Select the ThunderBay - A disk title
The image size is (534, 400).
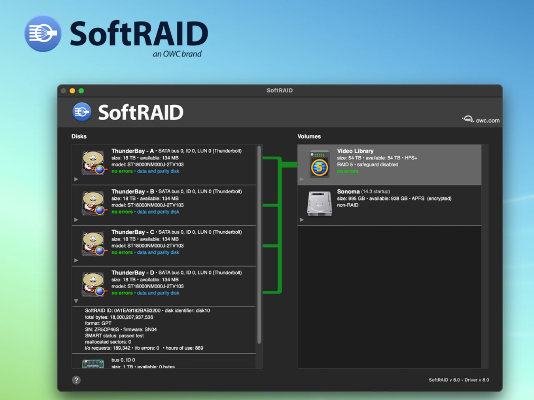point(133,151)
